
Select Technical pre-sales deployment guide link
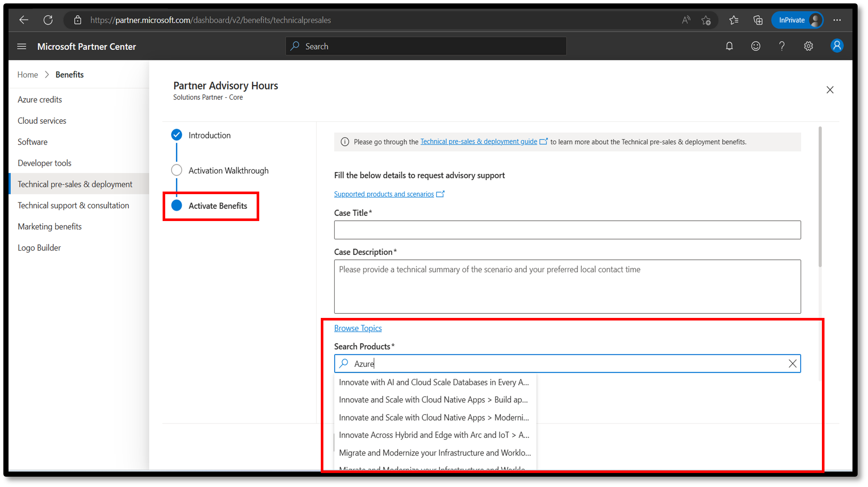[x=481, y=142]
